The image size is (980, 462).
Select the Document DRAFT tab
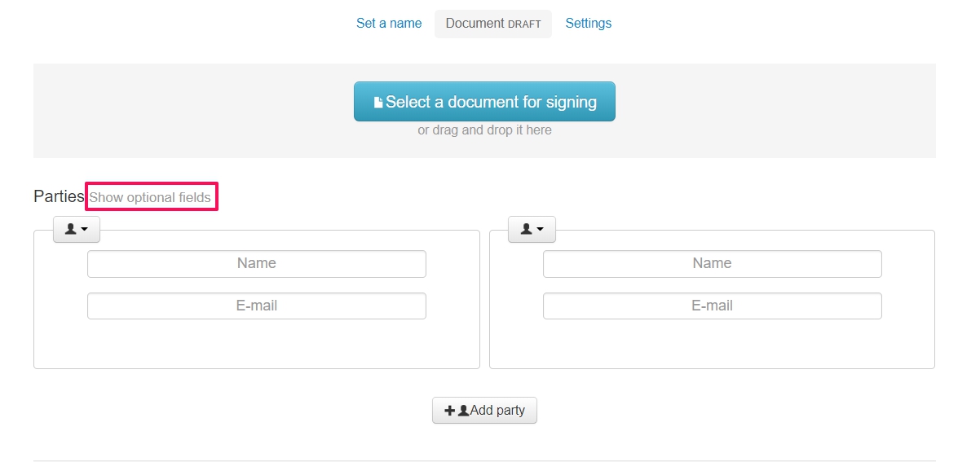(x=492, y=24)
